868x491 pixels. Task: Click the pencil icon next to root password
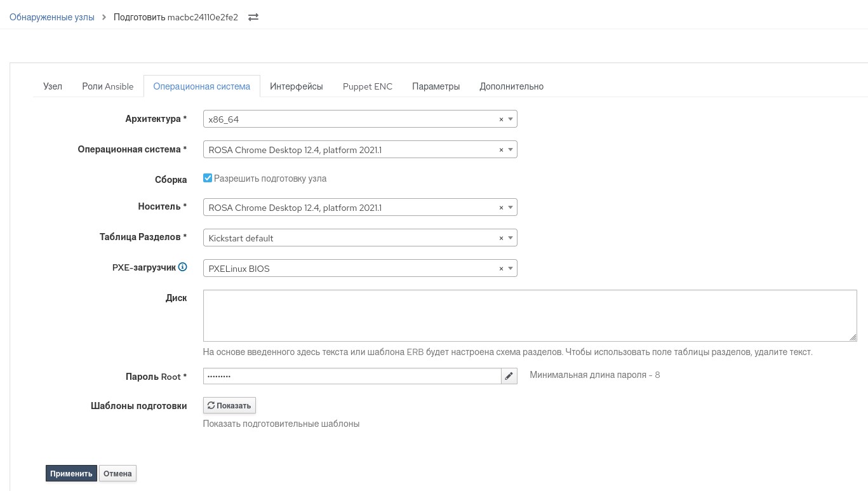click(509, 376)
